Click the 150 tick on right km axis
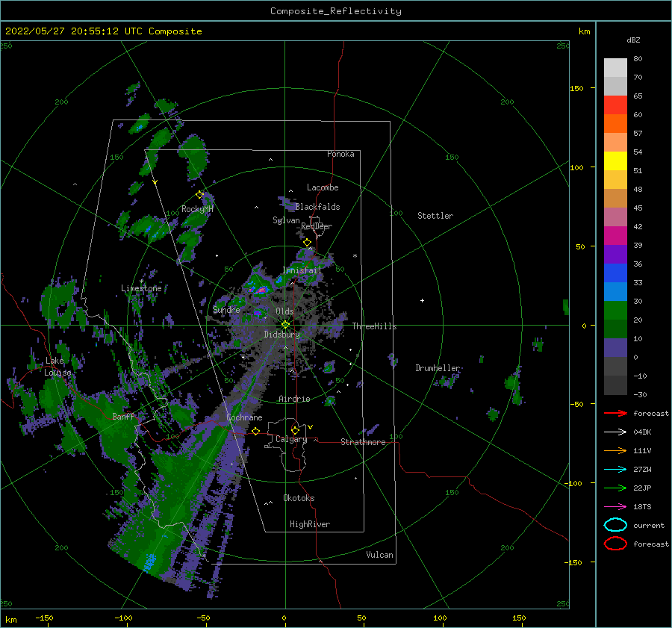The height and width of the screenshot is (628, 672). pos(576,88)
